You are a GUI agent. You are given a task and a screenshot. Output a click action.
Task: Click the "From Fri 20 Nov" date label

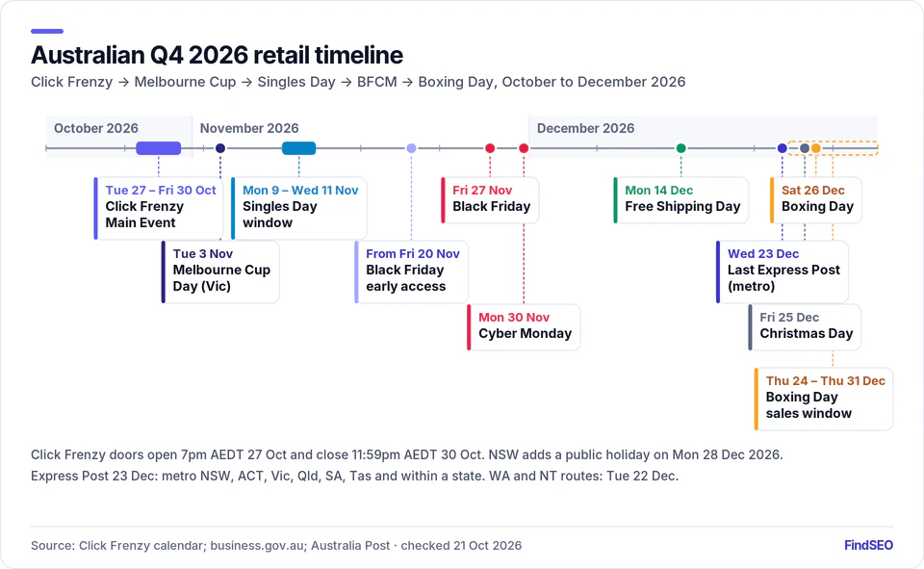pyautogui.click(x=413, y=253)
